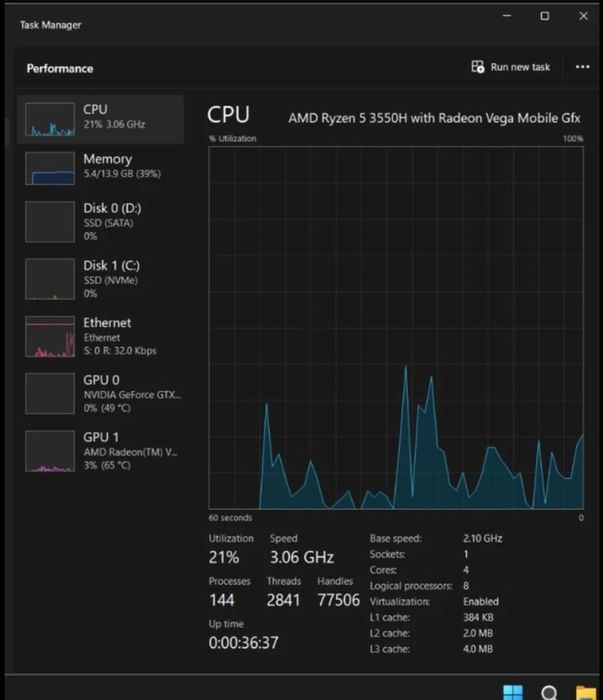This screenshot has width=603, height=700.
Task: Click the Memory usage mini graph
Action: point(50,169)
